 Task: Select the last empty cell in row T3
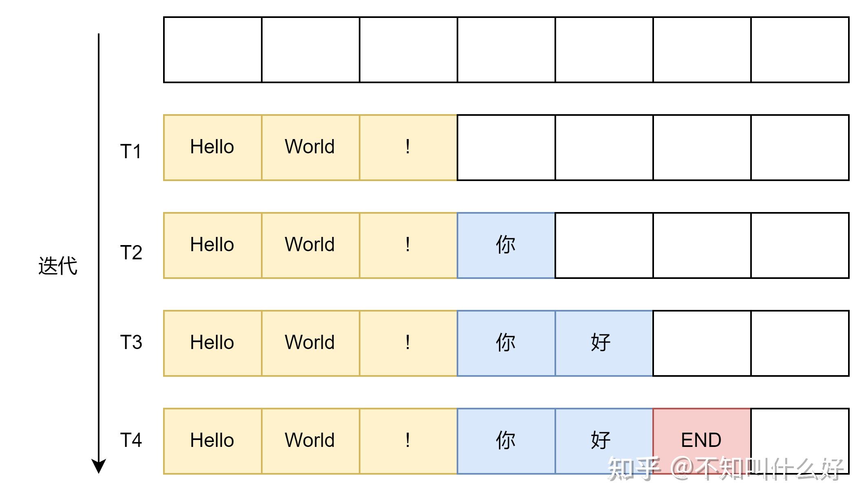800,343
